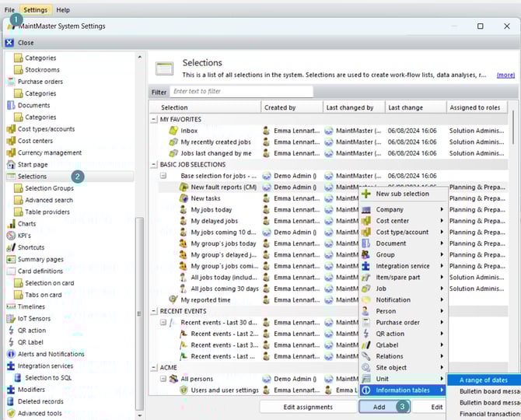Click the Add button
This screenshot has height=420, width=521.
(379, 407)
